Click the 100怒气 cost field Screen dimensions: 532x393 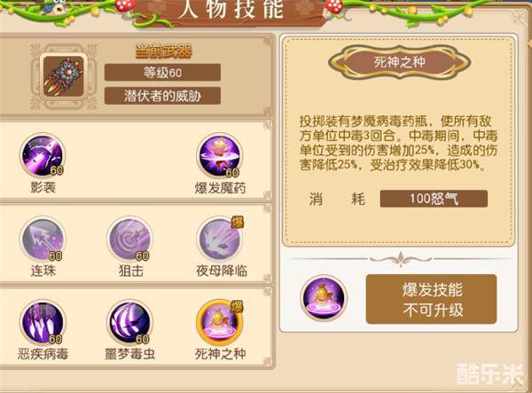pos(434,199)
